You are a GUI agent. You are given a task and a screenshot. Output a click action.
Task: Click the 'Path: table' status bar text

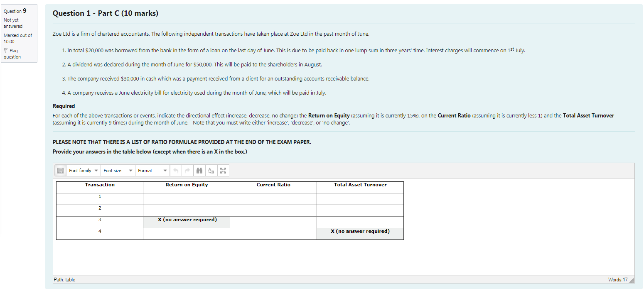[65, 280]
